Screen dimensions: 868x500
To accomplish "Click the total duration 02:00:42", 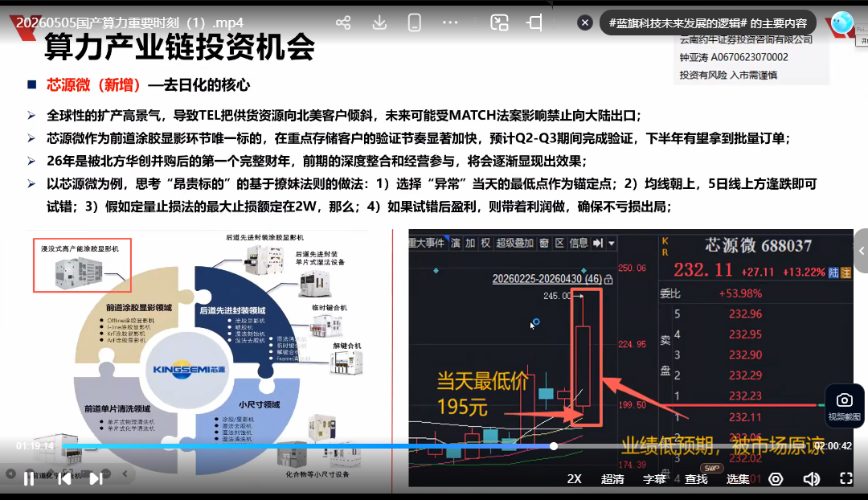I will [833, 445].
